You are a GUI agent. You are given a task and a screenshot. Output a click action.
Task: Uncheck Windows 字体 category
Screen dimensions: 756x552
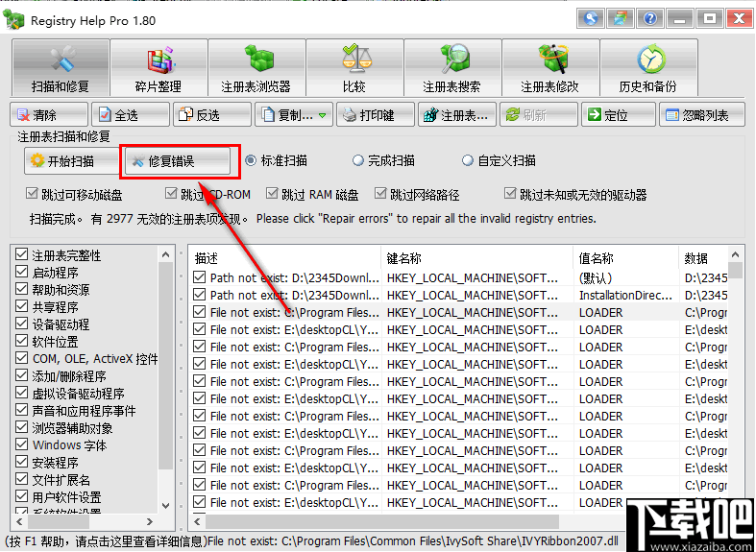point(22,444)
